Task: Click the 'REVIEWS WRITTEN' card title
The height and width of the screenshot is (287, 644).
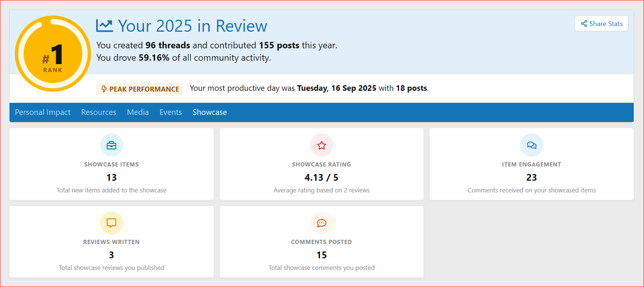Action: pos(112,242)
